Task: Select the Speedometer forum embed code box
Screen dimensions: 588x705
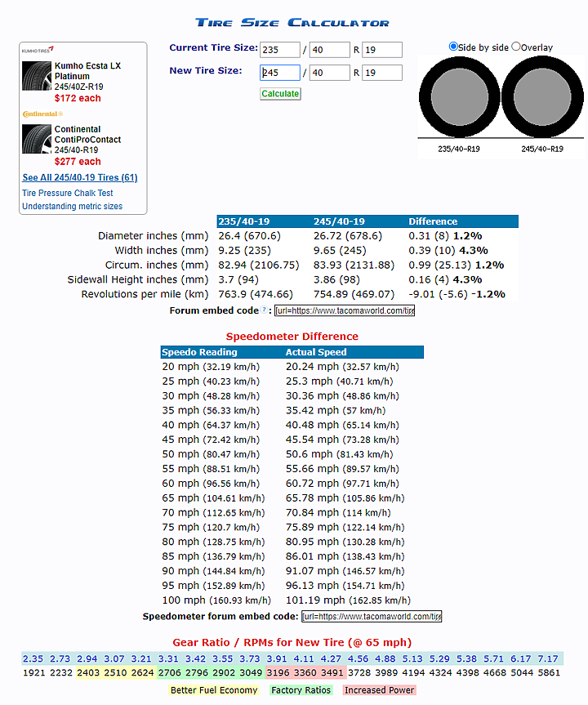Action: [x=372, y=616]
